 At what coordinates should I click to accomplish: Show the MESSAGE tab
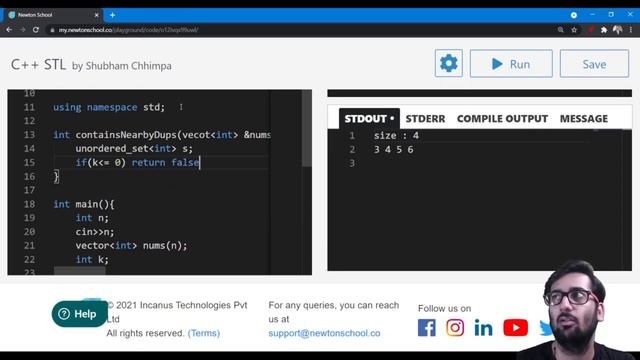click(x=584, y=119)
